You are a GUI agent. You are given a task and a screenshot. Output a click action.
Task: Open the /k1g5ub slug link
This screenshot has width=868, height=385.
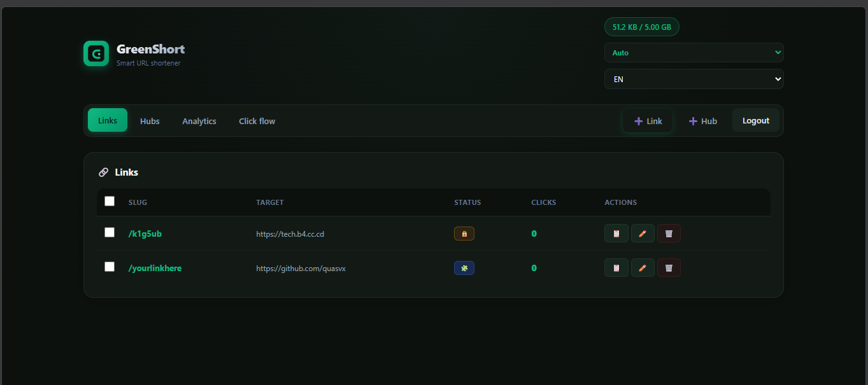[145, 234]
